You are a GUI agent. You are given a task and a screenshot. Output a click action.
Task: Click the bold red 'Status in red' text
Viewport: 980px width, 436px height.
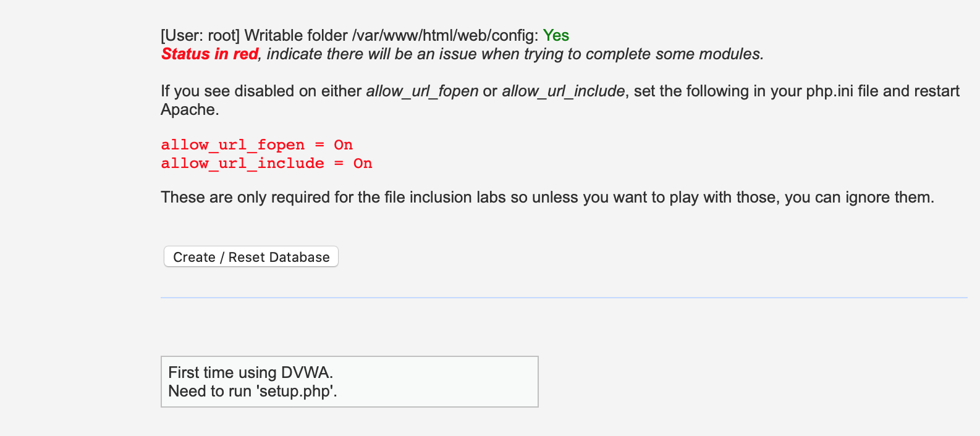tap(209, 54)
